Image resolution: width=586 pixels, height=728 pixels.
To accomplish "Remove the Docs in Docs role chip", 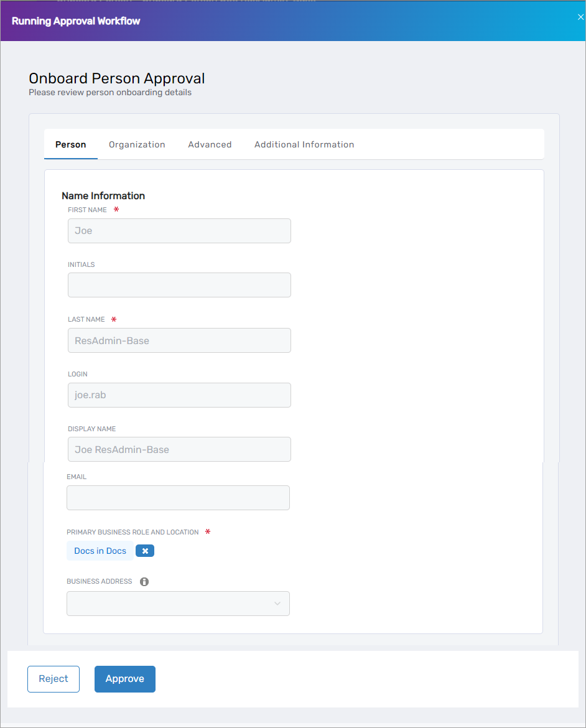I will 144,551.
